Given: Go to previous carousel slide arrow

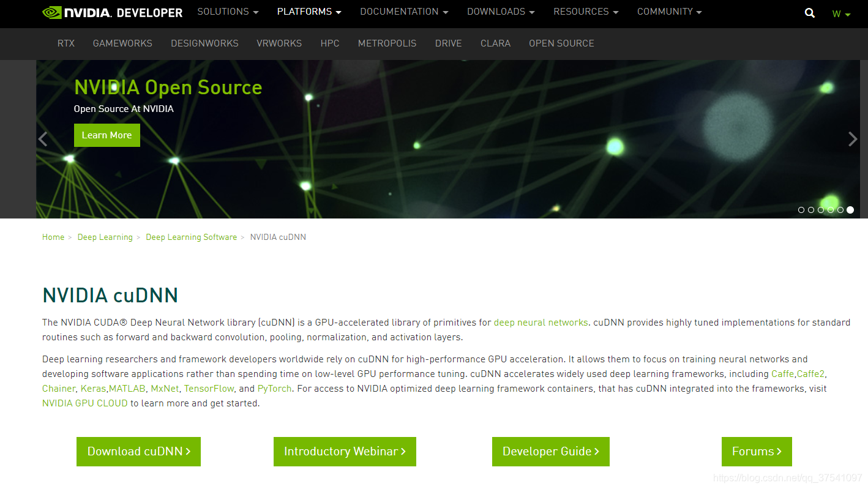Looking at the screenshot, I should 43,139.
